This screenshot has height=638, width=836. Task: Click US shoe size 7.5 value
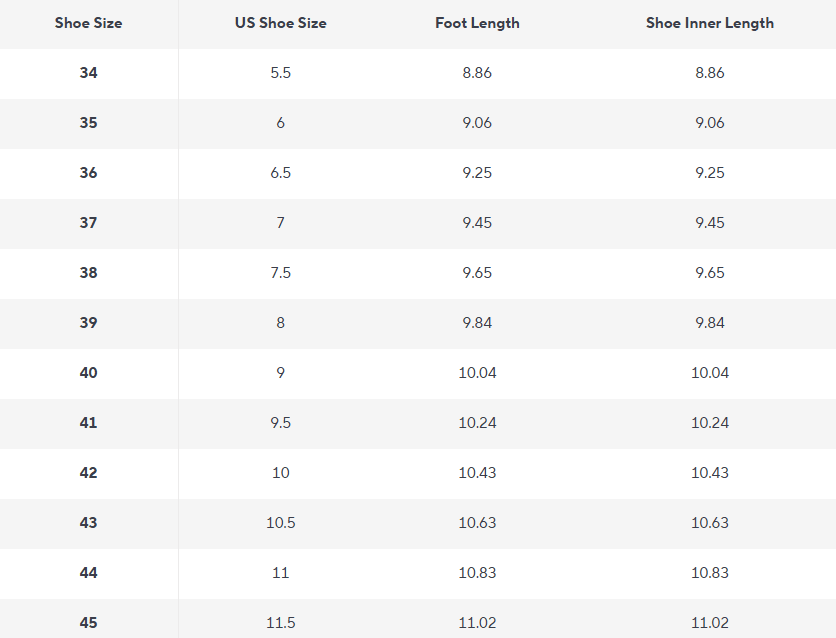pyautogui.click(x=280, y=273)
